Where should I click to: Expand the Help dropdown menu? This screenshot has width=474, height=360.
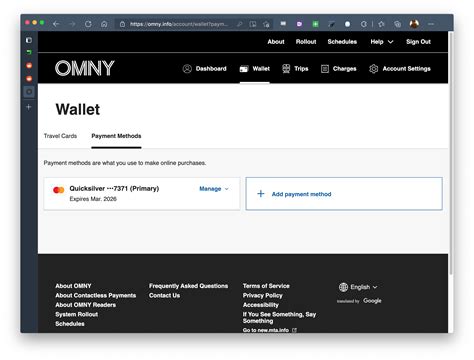[382, 42]
